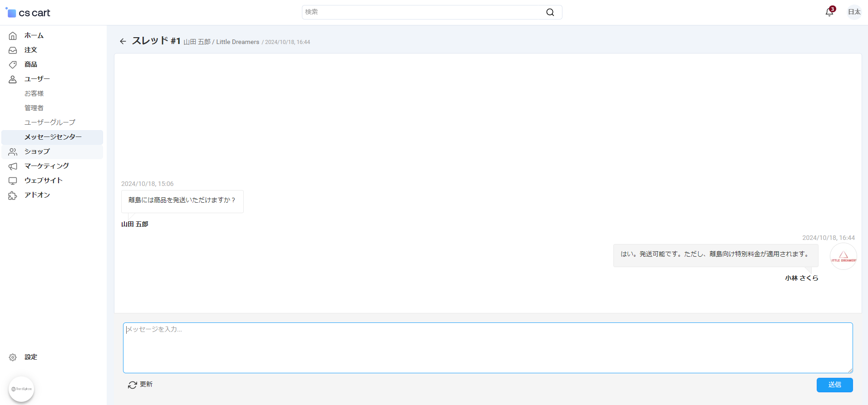The height and width of the screenshot is (405, 868).
Task: Click the 商品 tag icon in sidebar
Action: 13,64
